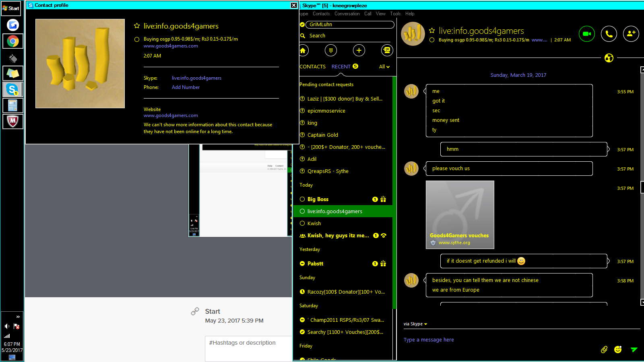The width and height of the screenshot is (644, 362).
Task: Toggle favorite star in Contact profile window
Action: point(137,26)
